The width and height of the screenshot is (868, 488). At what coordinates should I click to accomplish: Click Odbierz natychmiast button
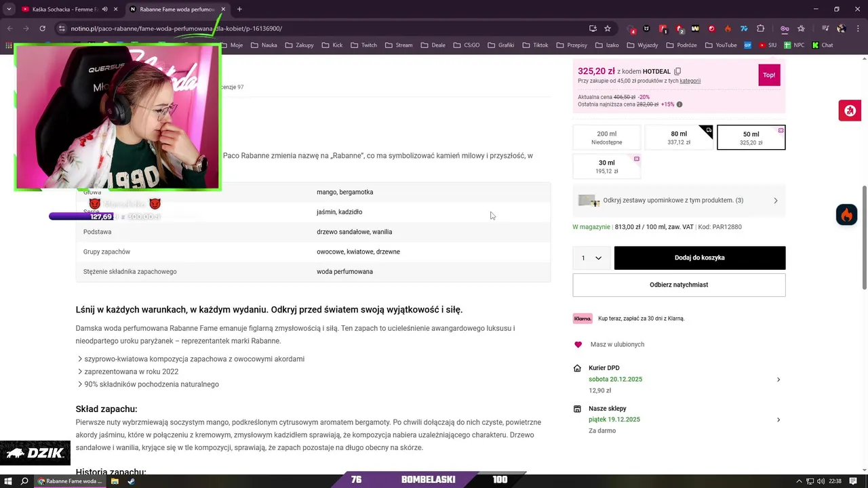pyautogui.click(x=679, y=285)
